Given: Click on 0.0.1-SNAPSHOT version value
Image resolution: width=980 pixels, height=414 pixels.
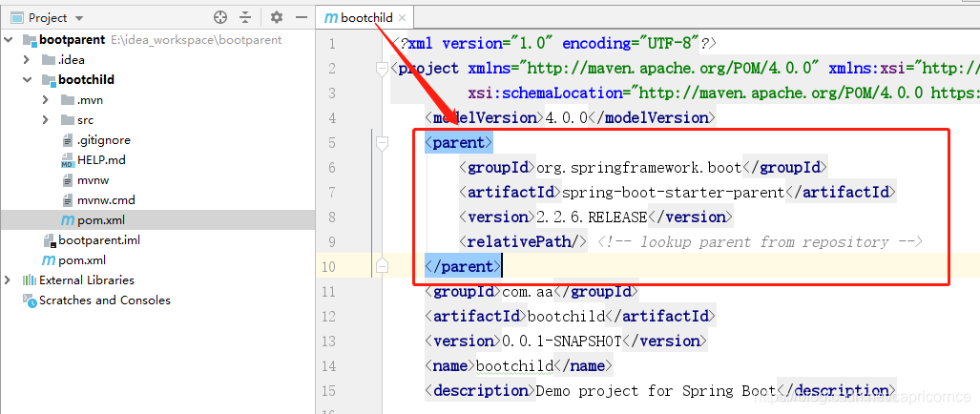Looking at the screenshot, I should [562, 341].
